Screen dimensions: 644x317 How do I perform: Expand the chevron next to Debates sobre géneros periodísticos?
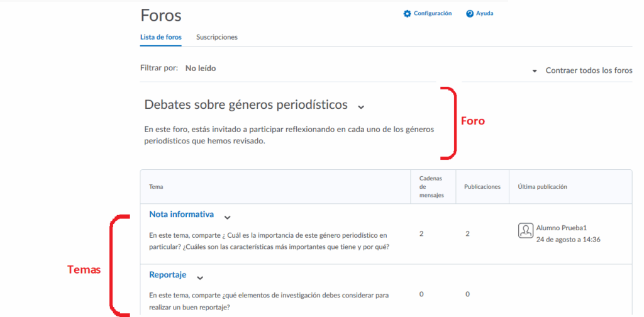[361, 106]
